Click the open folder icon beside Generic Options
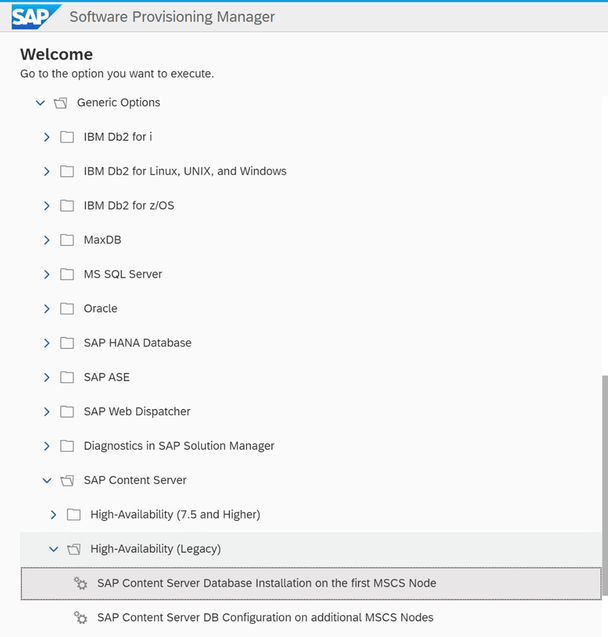 (x=61, y=103)
